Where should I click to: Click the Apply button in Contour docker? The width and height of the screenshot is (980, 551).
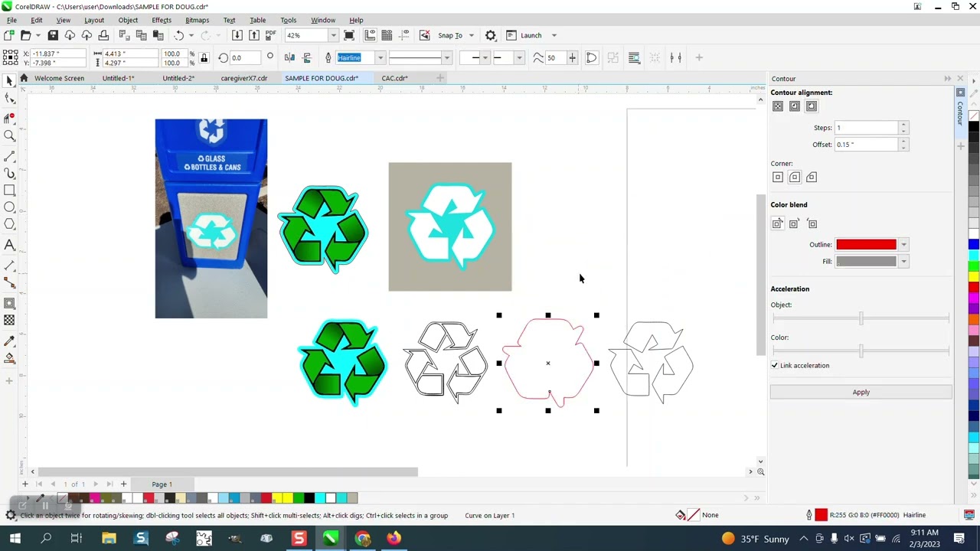point(861,393)
